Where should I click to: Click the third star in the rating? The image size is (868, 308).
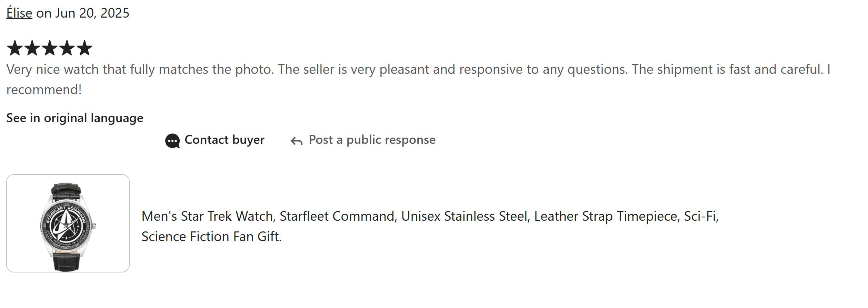pyautogui.click(x=50, y=48)
